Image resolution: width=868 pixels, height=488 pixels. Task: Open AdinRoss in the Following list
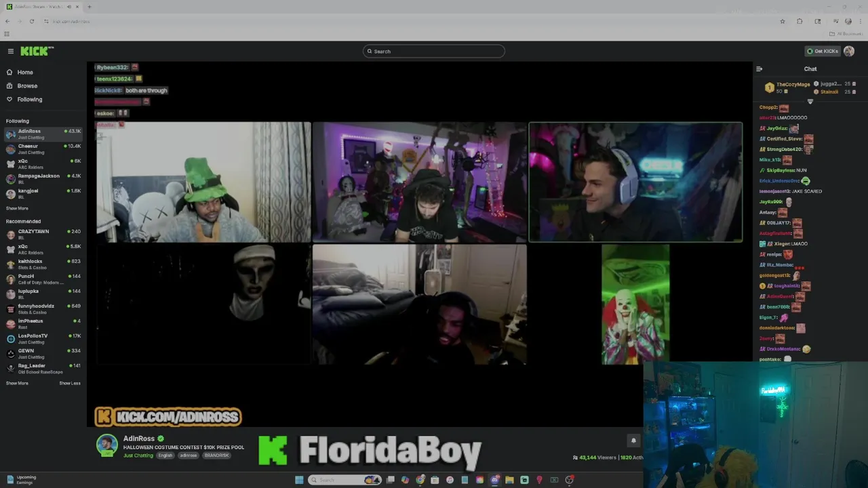[43, 134]
